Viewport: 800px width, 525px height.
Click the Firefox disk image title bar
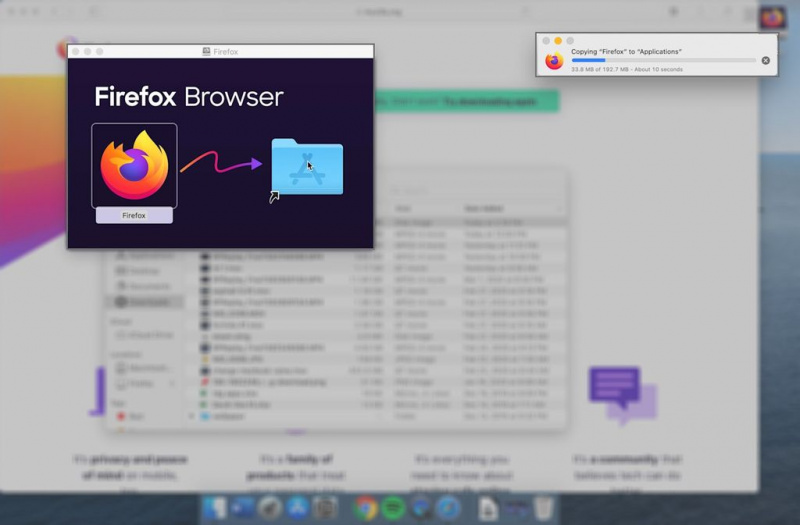(x=220, y=52)
